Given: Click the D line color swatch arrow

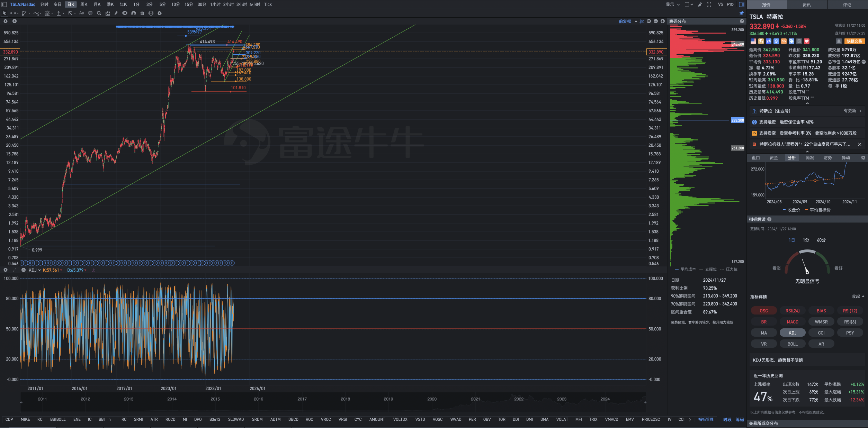Looking at the screenshot, I should point(85,270).
